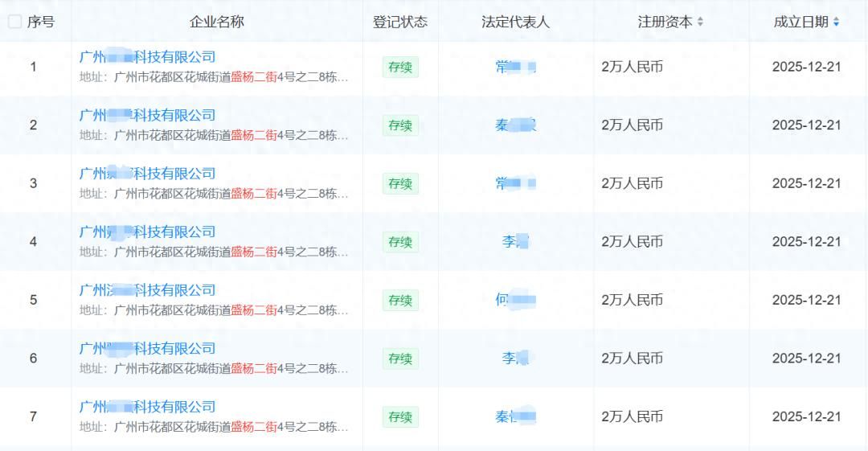Image resolution: width=868 pixels, height=451 pixels.
Task: Click the sort arrows next to 注册资本
Action: pos(700,23)
